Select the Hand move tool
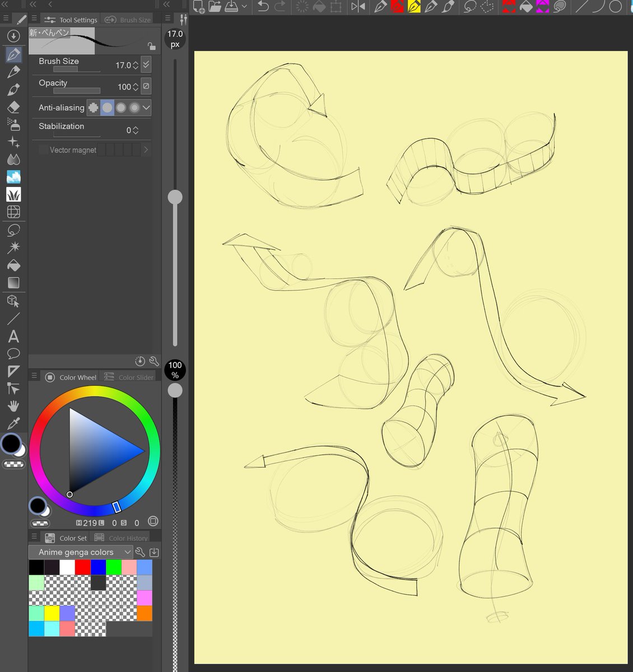 tap(13, 406)
